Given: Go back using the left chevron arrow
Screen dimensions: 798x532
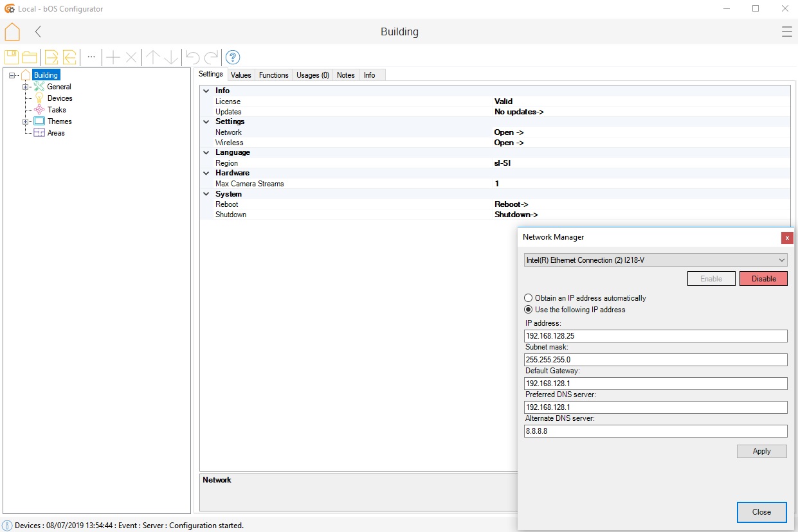Looking at the screenshot, I should pos(39,31).
